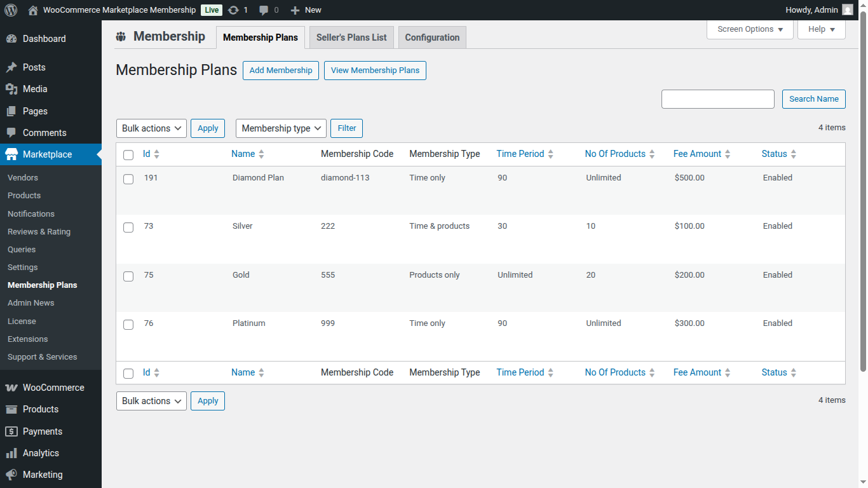
Task: Click inside the search name input field
Action: [x=717, y=98]
